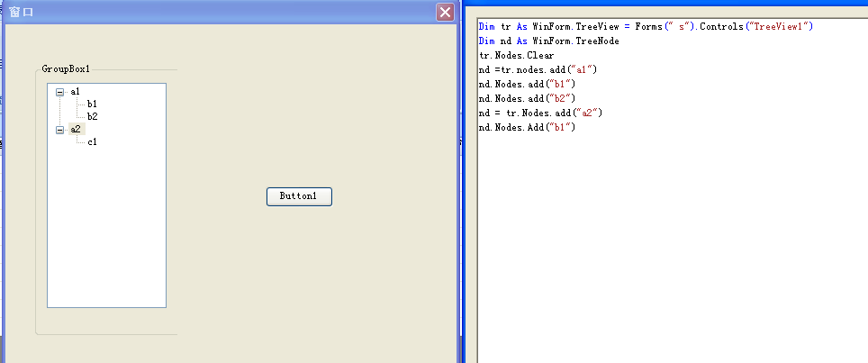Select the highlighted a2 node

point(77,130)
